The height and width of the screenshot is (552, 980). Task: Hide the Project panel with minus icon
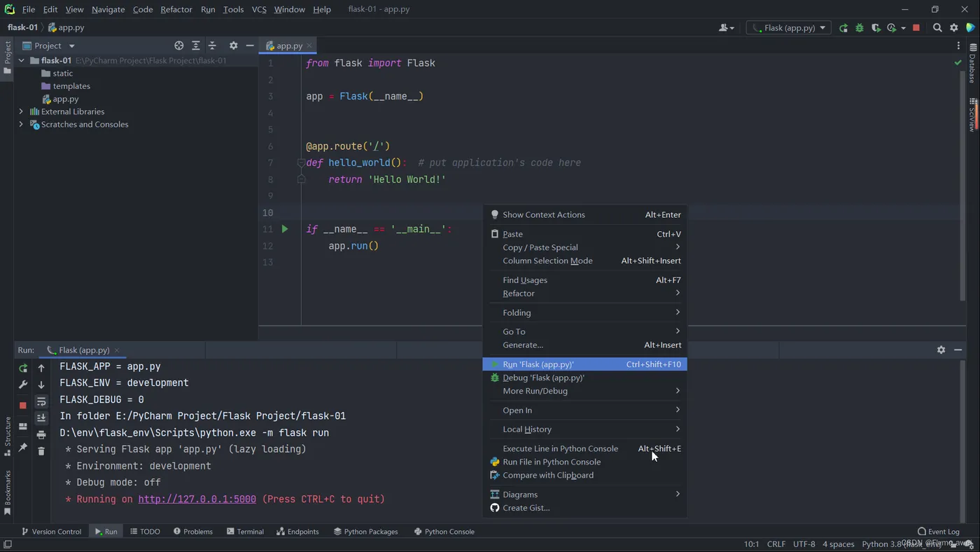tap(250, 46)
